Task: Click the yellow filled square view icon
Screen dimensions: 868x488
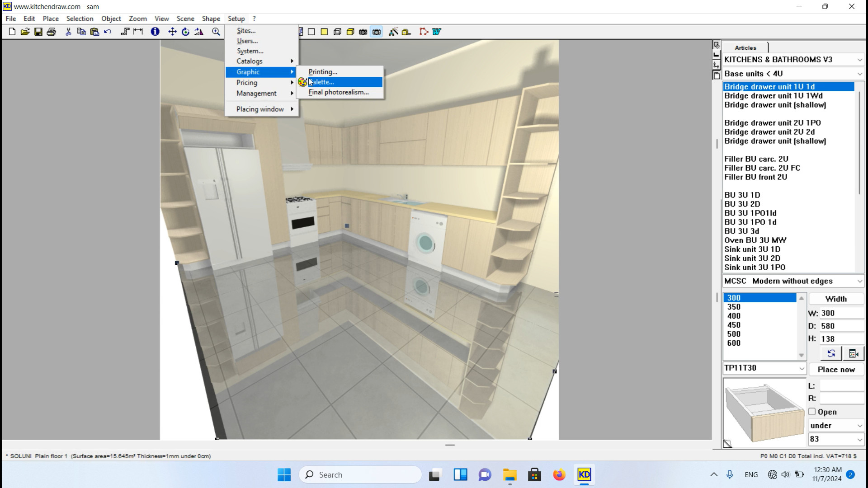Action: (x=324, y=32)
